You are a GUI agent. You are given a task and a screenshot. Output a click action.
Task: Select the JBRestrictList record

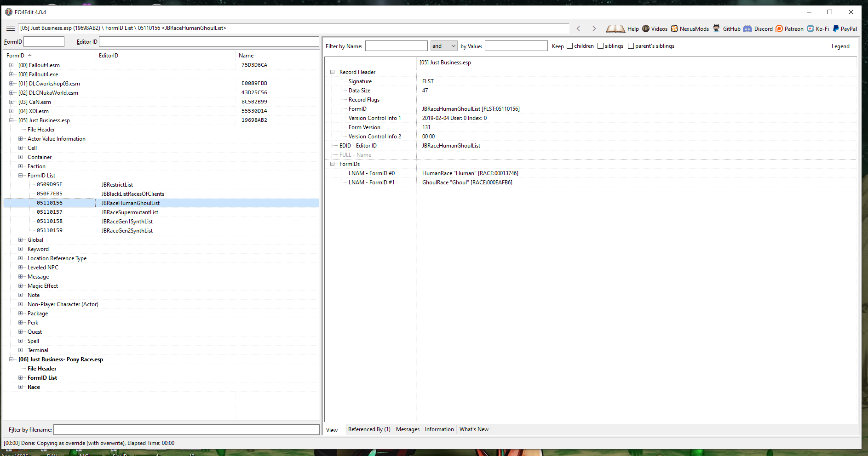click(117, 185)
